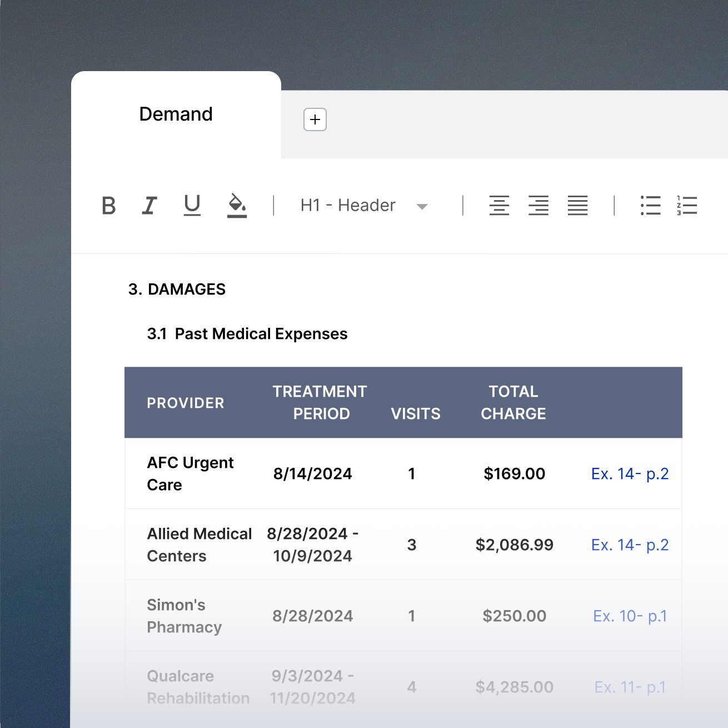The width and height of the screenshot is (728, 728).
Task: Open Ex. 14- p.2 link for Allied Medical
Action: click(630, 545)
